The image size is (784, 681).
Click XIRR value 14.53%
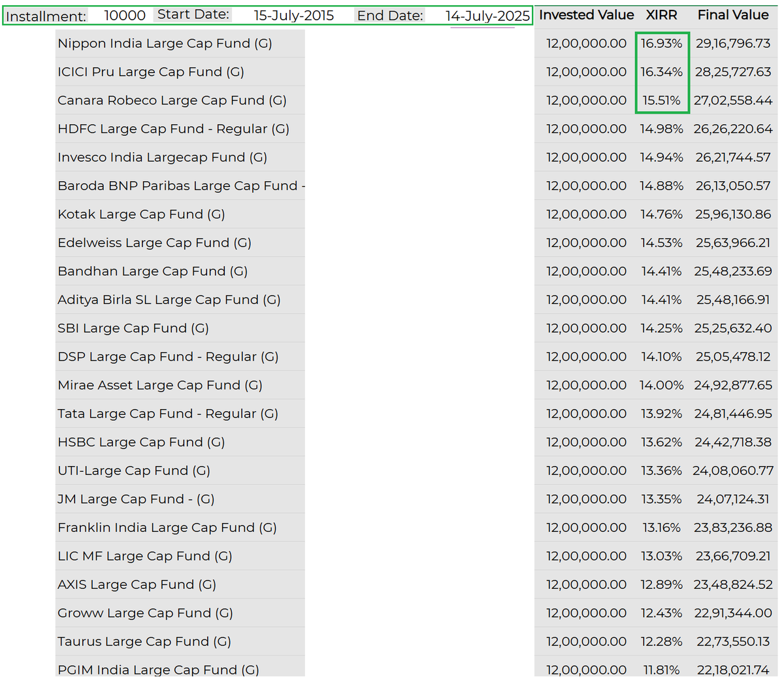tap(661, 242)
